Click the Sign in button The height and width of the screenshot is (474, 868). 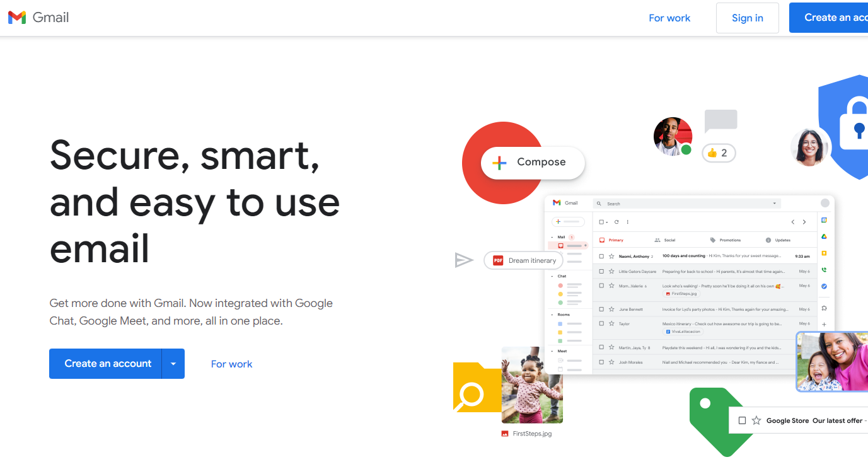(x=748, y=18)
